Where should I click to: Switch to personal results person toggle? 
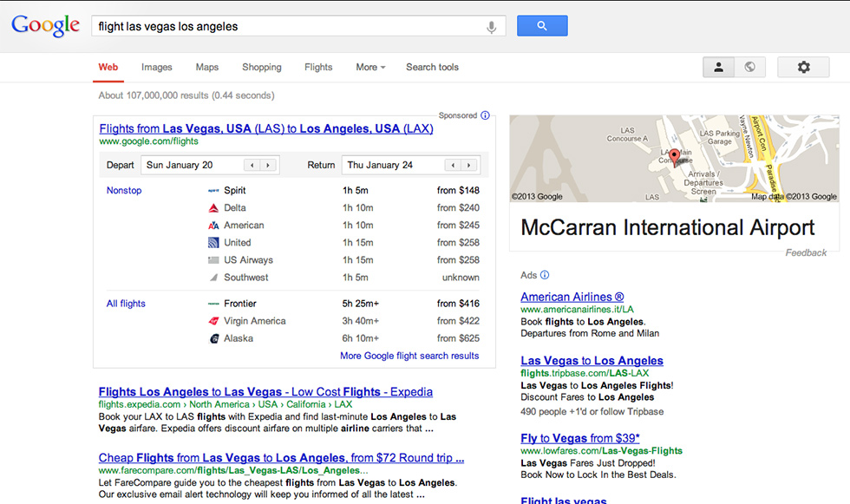(718, 68)
